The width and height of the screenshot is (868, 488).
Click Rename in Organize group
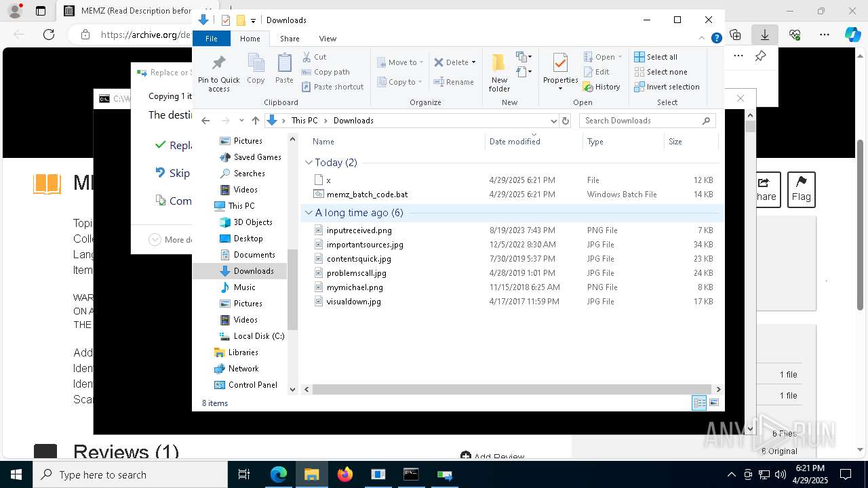point(454,82)
